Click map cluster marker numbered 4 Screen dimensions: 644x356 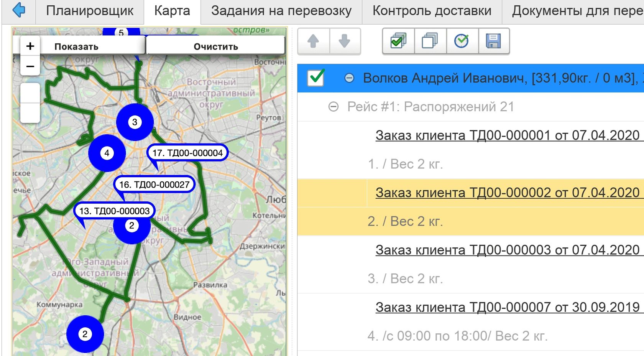pyautogui.click(x=107, y=153)
